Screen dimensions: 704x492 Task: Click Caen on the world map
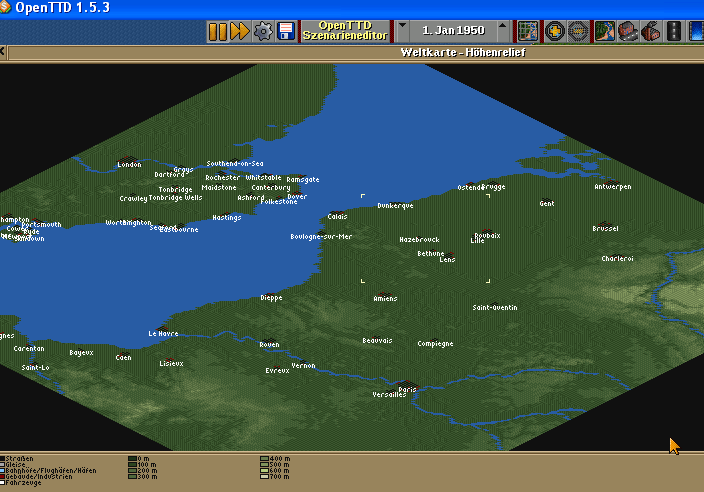point(123,357)
